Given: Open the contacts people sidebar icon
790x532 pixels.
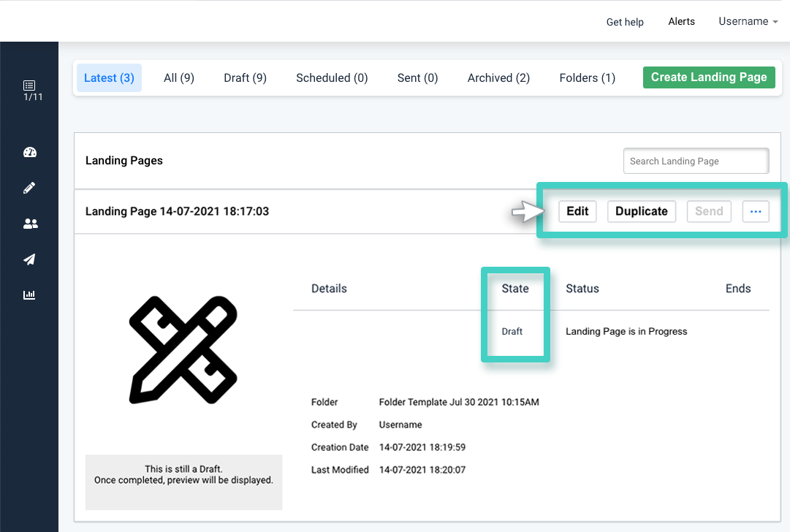Looking at the screenshot, I should pos(30,224).
